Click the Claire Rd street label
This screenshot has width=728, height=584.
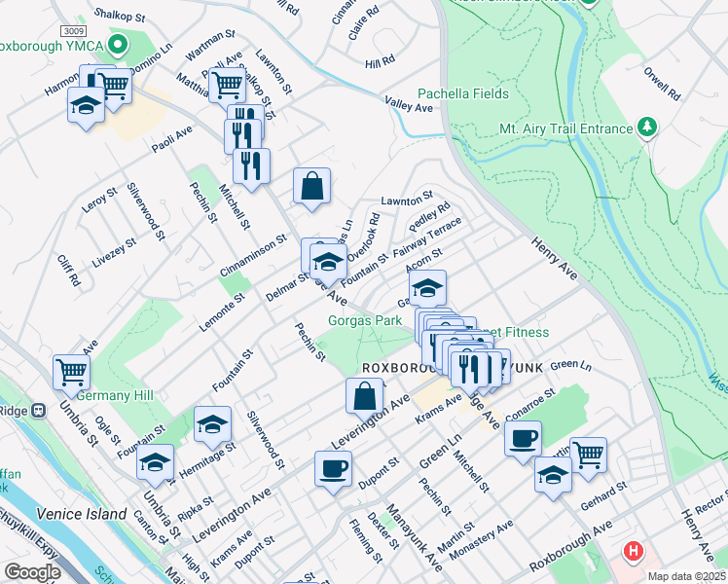tap(364, 22)
